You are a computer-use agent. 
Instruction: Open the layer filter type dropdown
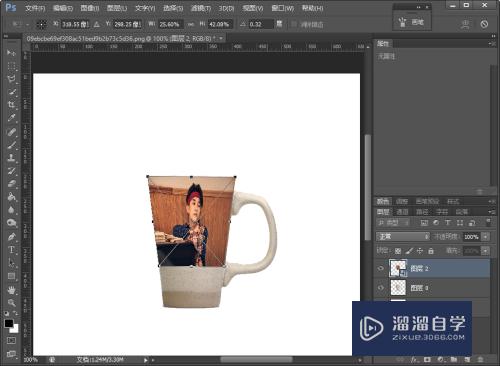tap(393, 222)
